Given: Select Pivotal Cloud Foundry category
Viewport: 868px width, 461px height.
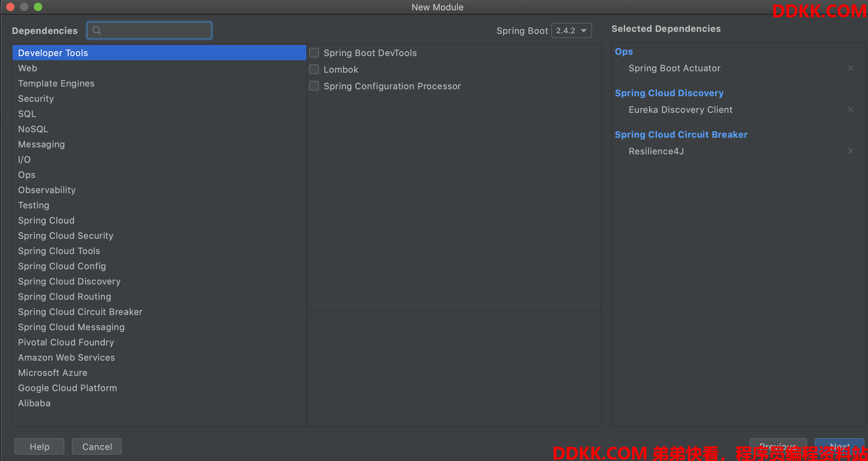Looking at the screenshot, I should [159, 342].
